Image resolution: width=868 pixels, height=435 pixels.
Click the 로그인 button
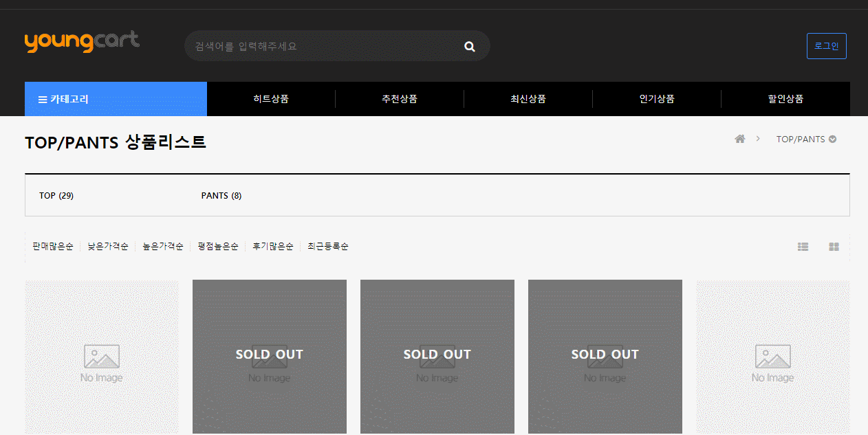coord(827,46)
